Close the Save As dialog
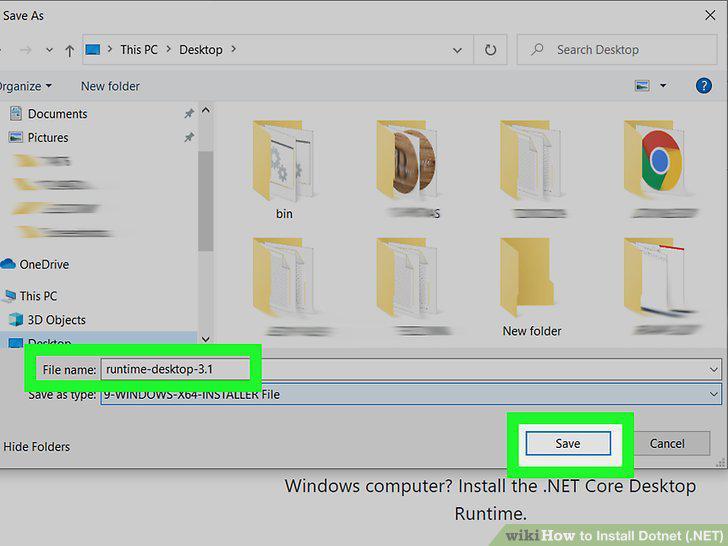728x546 pixels. point(710,15)
